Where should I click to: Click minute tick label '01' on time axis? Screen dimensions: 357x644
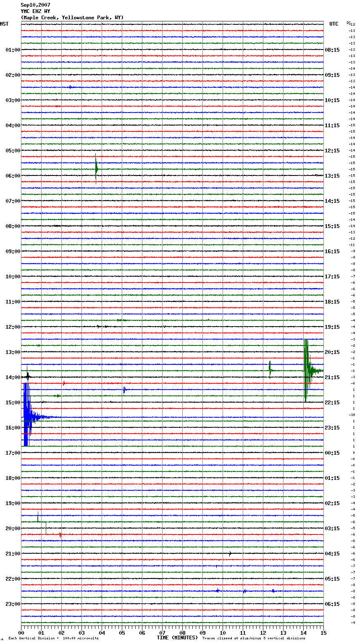click(41, 633)
